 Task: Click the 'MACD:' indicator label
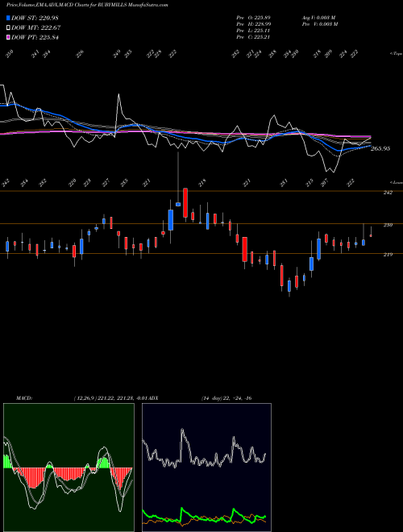[23, 398]
